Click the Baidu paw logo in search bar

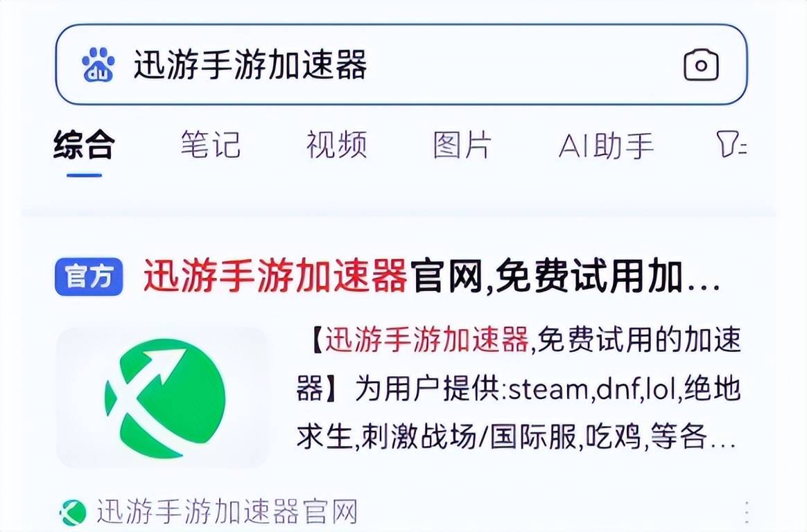98,64
